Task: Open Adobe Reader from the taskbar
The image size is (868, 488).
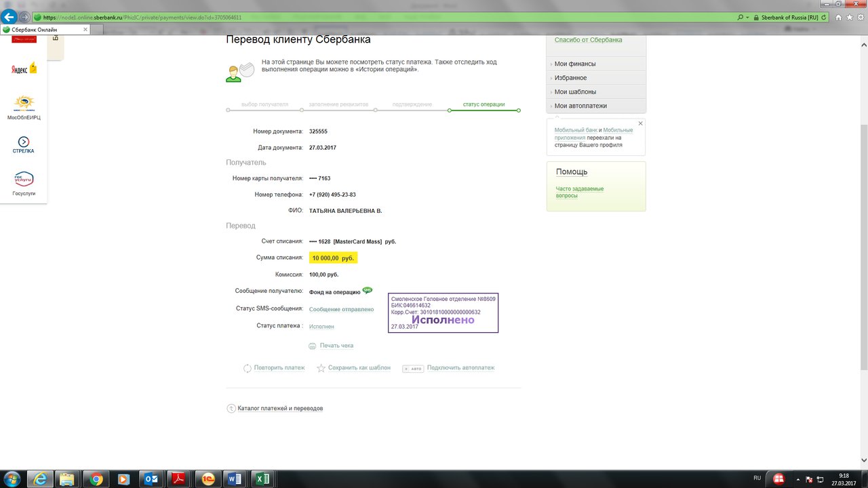Action: (x=178, y=479)
